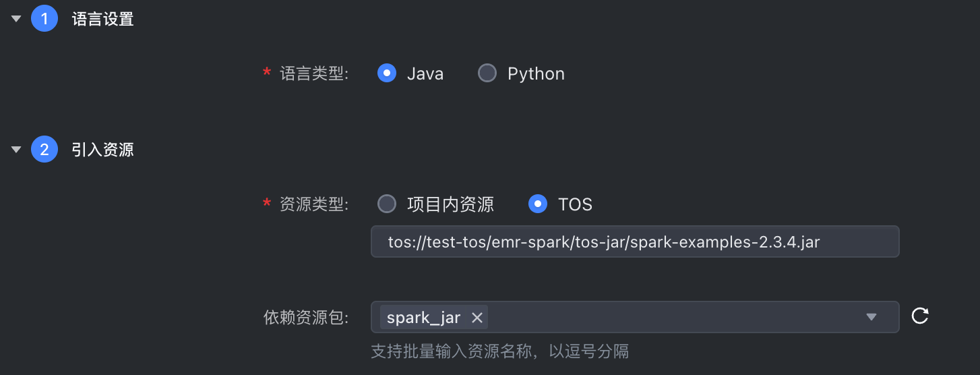
Task: Choose TOS as resource type
Action: click(538, 204)
